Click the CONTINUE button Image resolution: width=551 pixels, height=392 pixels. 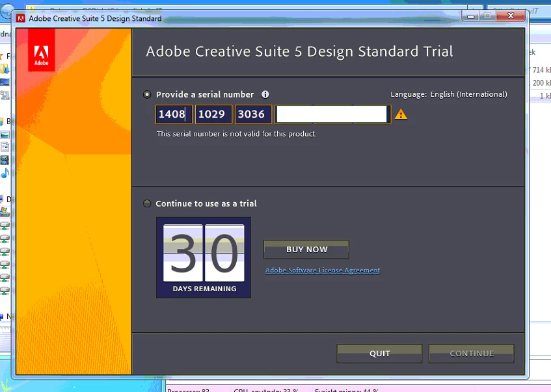(472, 354)
